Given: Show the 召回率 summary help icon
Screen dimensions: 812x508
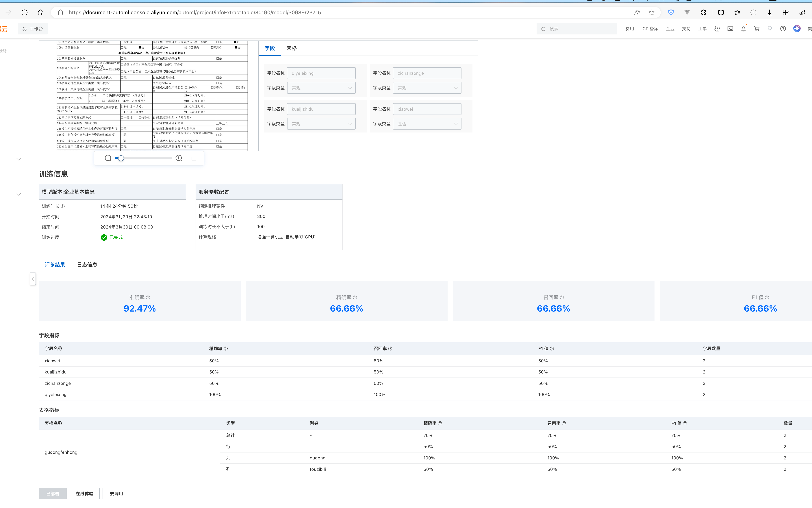Looking at the screenshot, I should pos(562,297).
